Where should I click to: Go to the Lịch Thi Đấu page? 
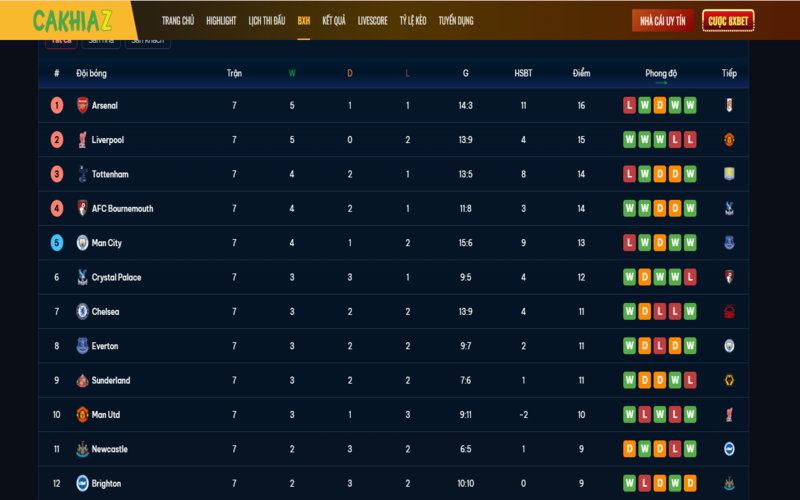click(267, 20)
